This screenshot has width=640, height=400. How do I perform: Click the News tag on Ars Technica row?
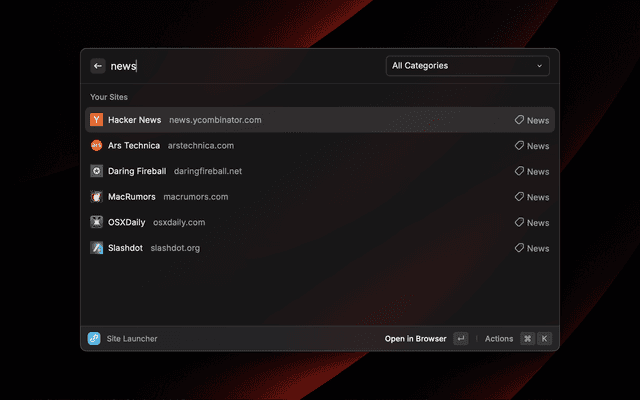[x=532, y=146]
